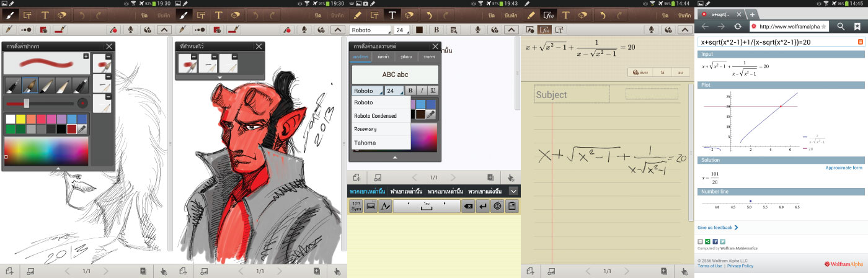This screenshot has width=868, height=278.
Task: Collapse the equation note's tool row with chevron
Action: [x=684, y=29]
